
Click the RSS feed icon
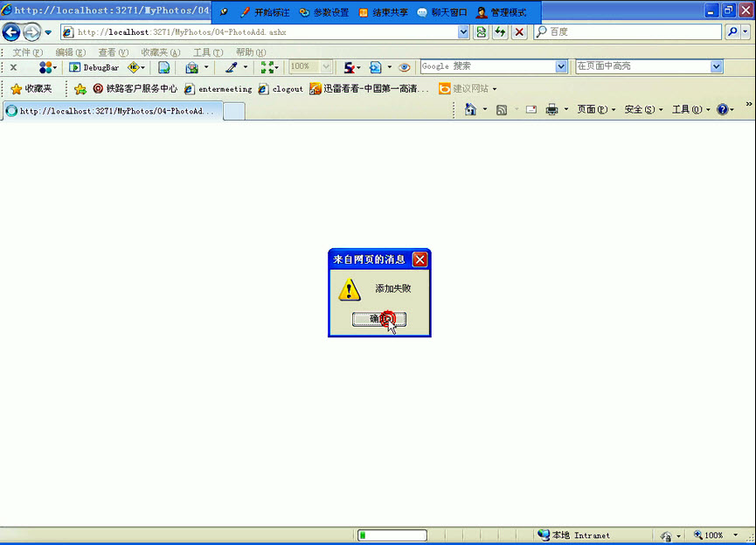tap(503, 109)
